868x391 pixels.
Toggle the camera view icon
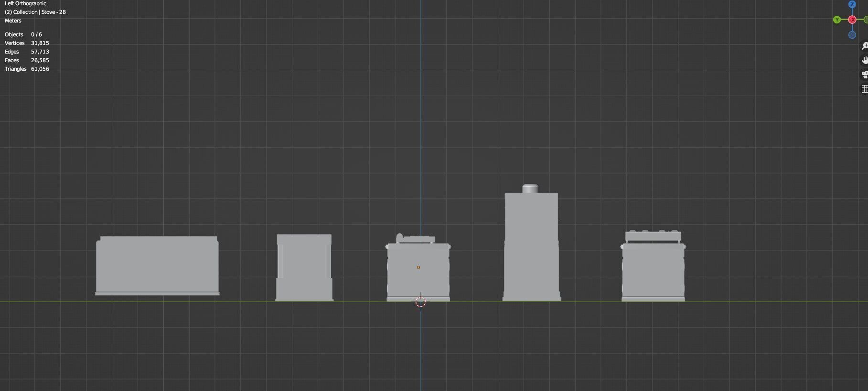(x=865, y=75)
